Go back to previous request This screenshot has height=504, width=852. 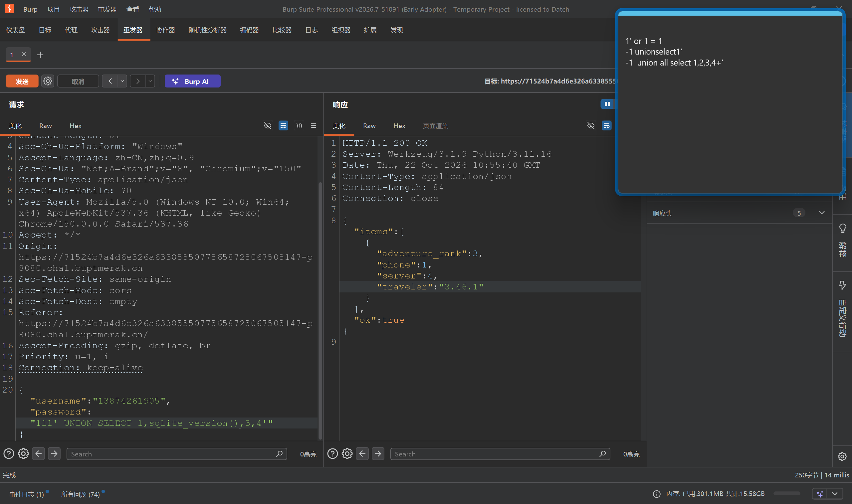tap(110, 81)
